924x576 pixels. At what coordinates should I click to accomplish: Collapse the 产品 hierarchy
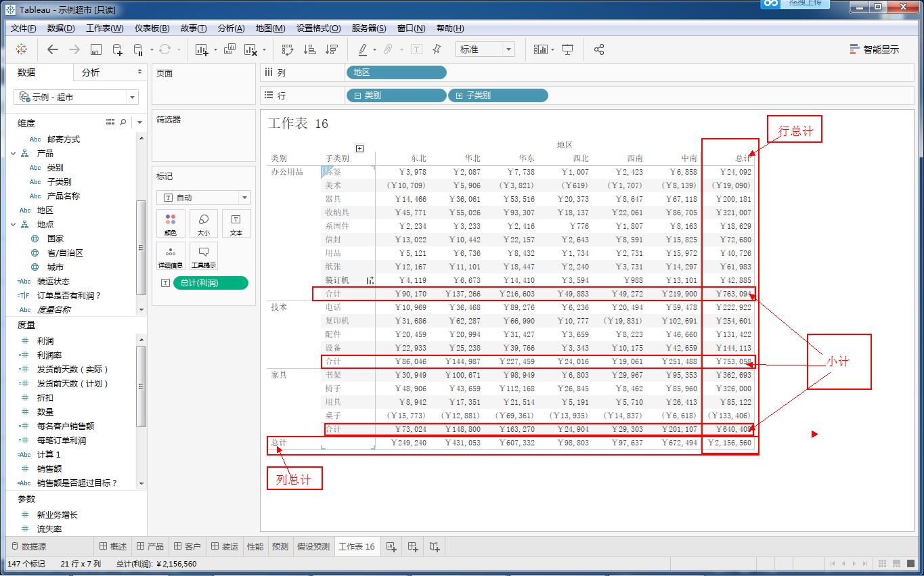(13, 154)
